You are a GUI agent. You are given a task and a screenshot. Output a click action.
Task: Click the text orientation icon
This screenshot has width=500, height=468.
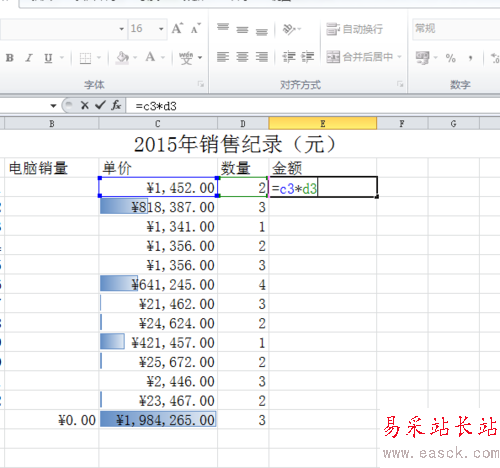click(289, 29)
